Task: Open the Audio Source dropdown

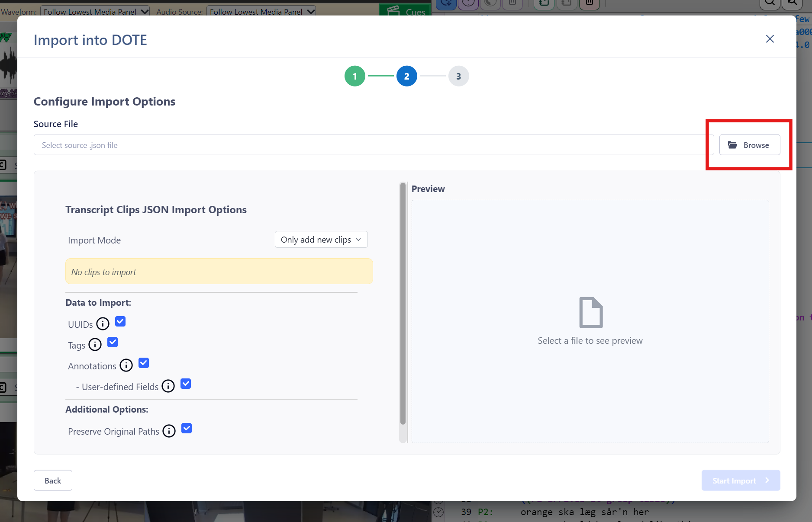Action: click(261, 11)
